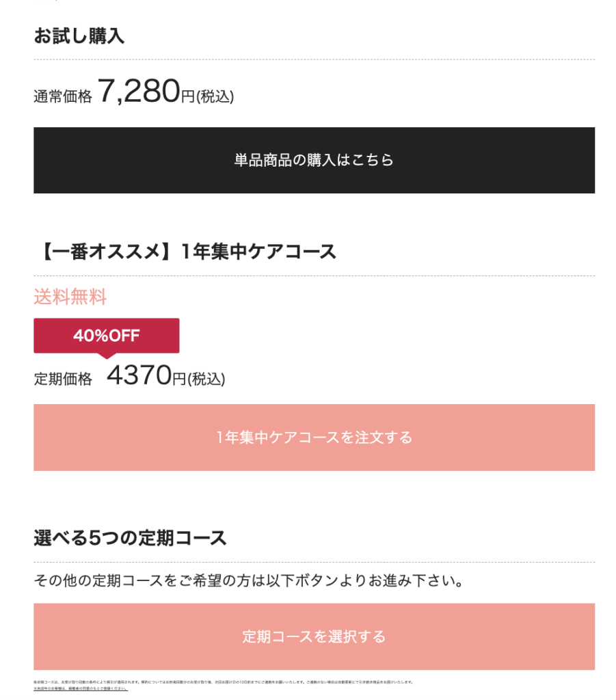The image size is (616, 700).
Task: Click the お試し購入 heading
Action: pyautogui.click(x=79, y=36)
